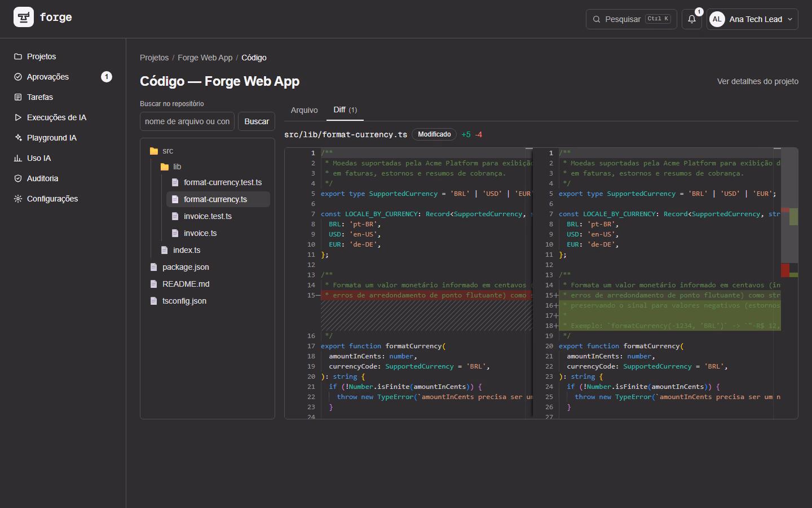Viewport: 812px width, 508px height.
Task: Click the Aprovações count badge
Action: (x=107, y=77)
